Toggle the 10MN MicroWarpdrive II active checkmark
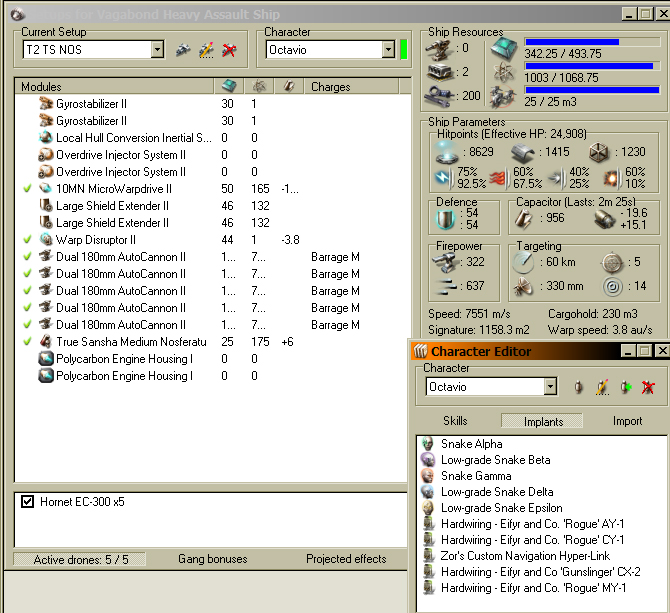 (27, 188)
